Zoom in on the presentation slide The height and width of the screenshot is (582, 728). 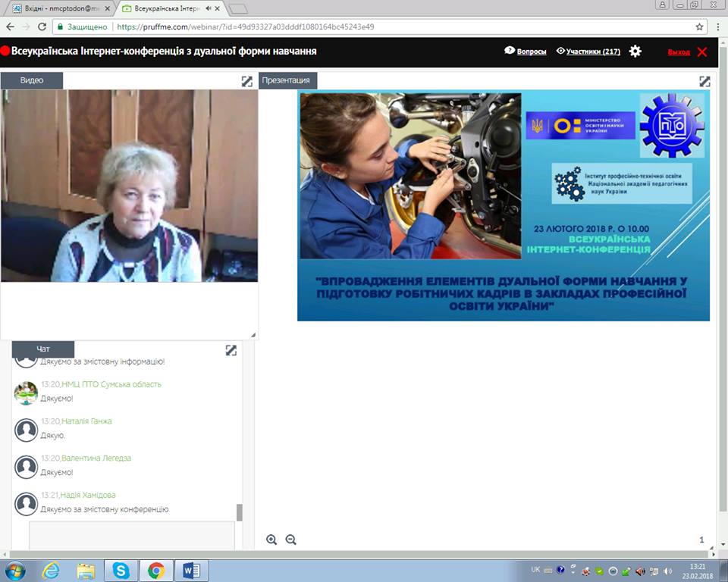[271, 540]
